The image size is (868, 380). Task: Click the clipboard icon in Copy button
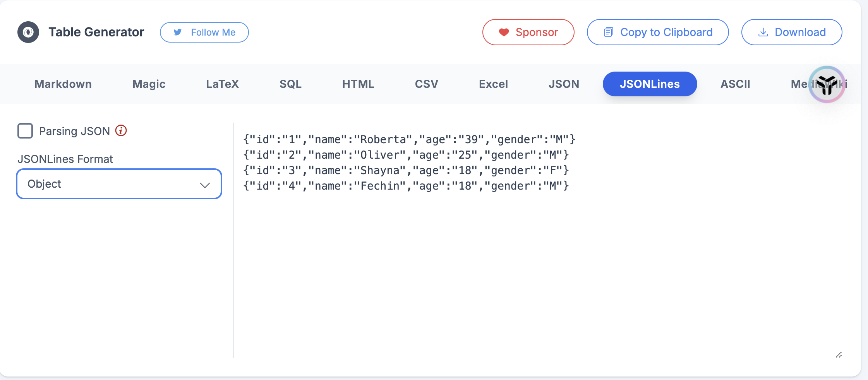click(609, 32)
